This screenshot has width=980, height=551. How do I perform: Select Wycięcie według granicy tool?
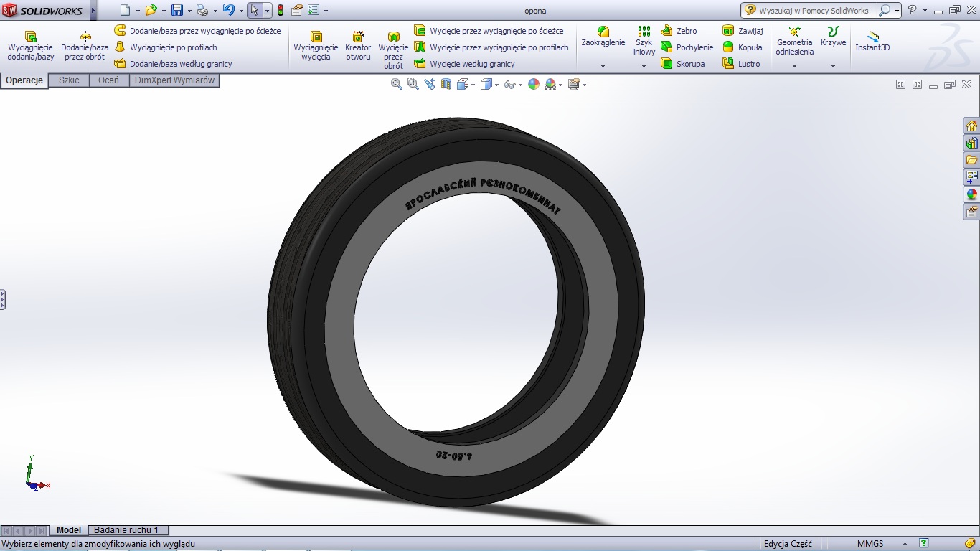[x=464, y=64]
